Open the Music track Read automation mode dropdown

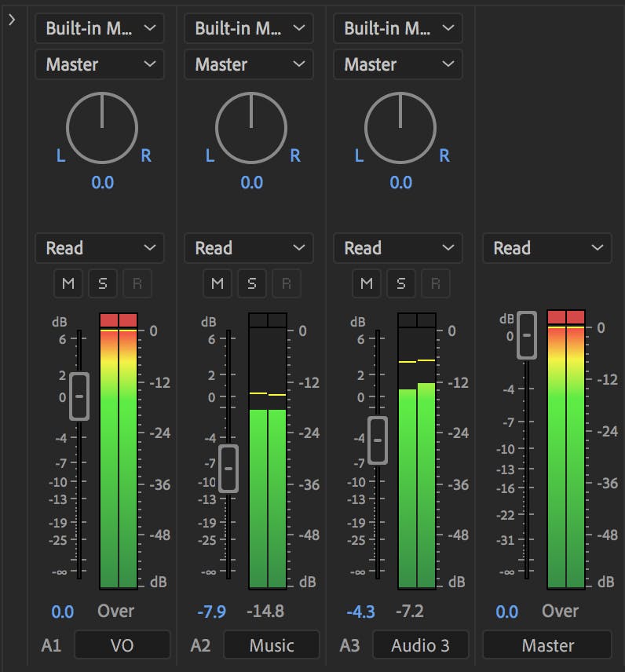tap(249, 248)
